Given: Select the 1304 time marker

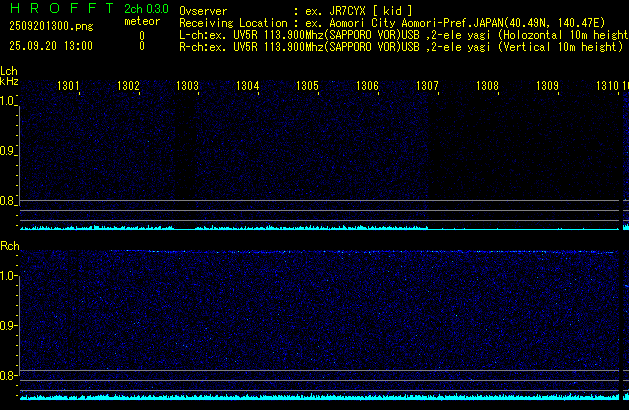Looking at the screenshot, I should [248, 87].
